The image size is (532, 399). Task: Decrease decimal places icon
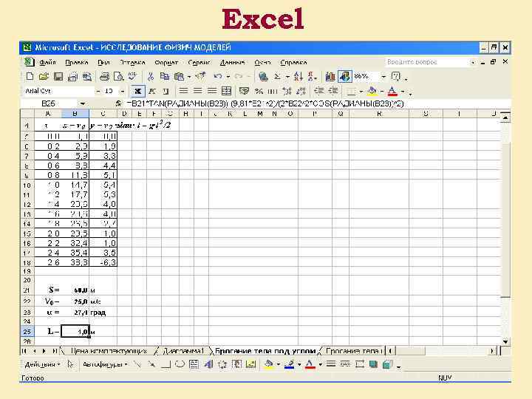(x=301, y=91)
